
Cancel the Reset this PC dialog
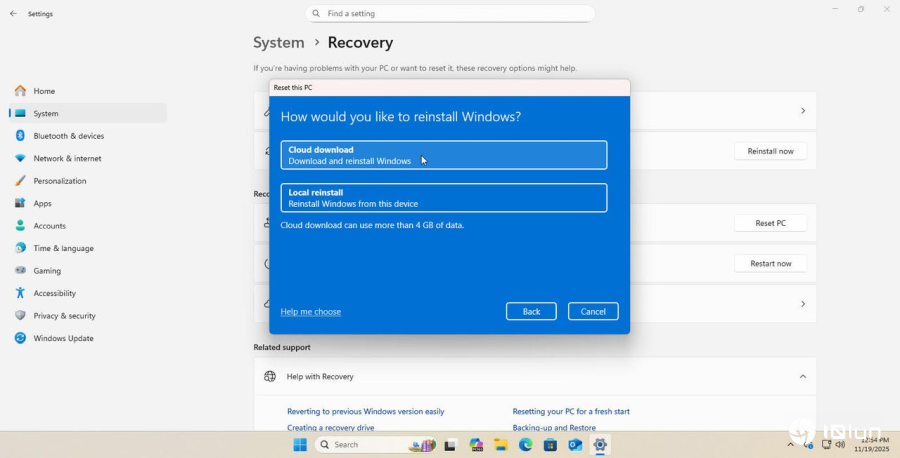593,311
